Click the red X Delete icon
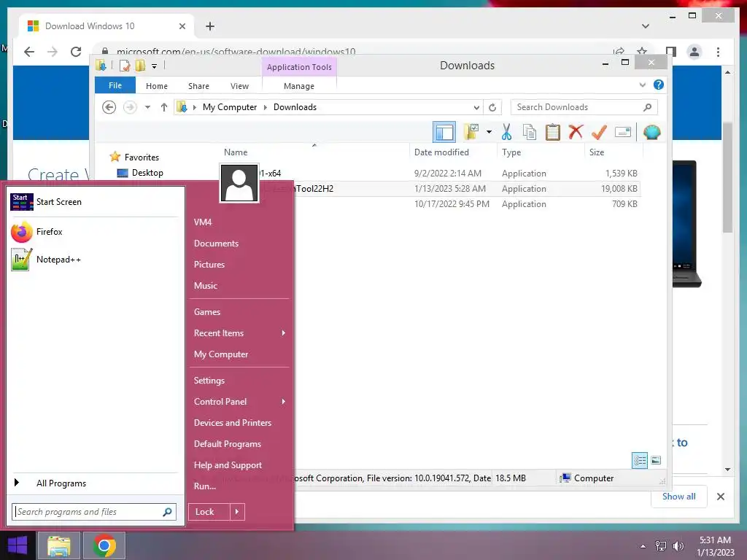This screenshot has height=560, width=747. 576,131
